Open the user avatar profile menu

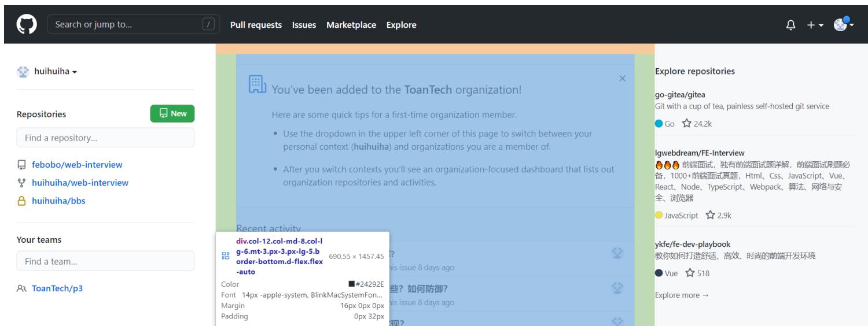(x=843, y=25)
